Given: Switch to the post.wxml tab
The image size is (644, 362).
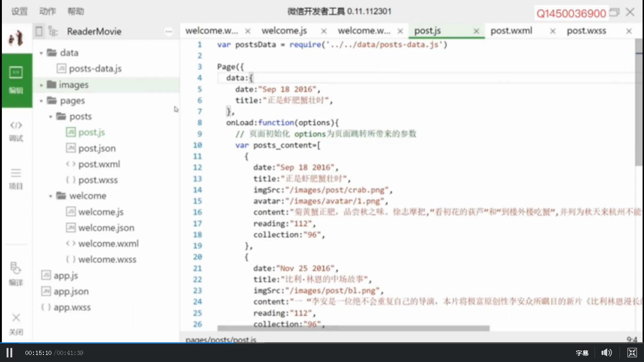Looking at the screenshot, I should pyautogui.click(x=512, y=31).
